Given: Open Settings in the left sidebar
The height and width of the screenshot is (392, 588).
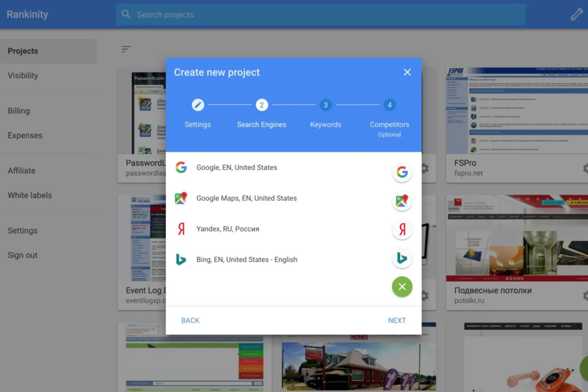Looking at the screenshot, I should [48, 230].
